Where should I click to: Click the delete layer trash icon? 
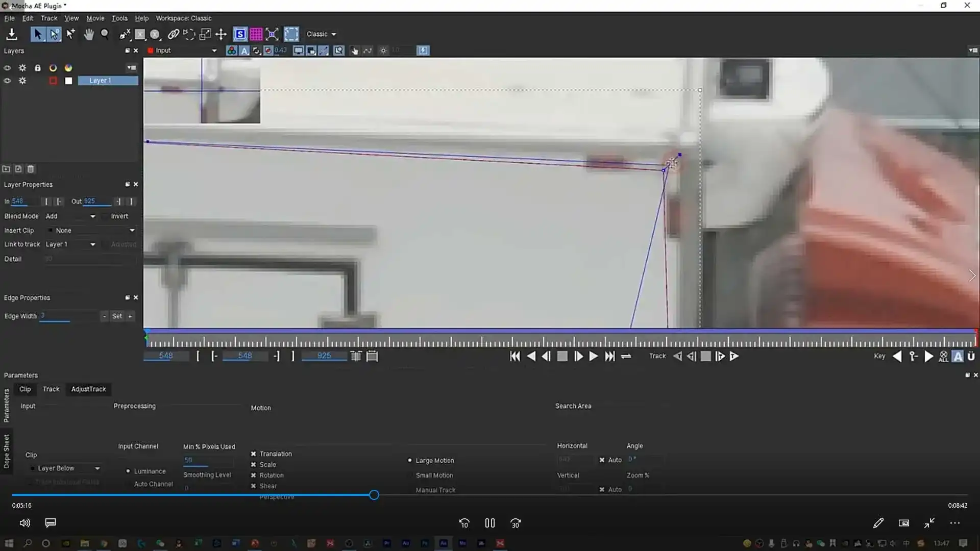(31, 169)
